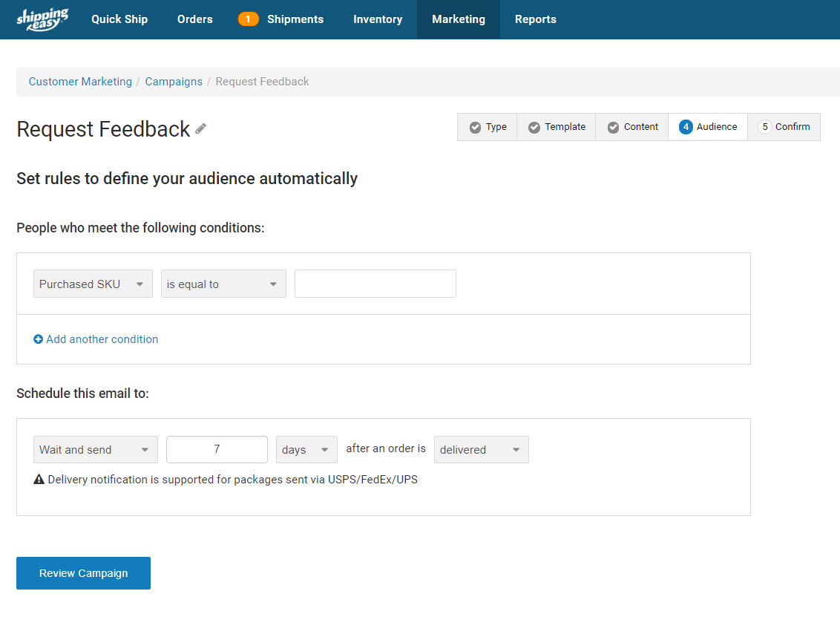This screenshot has height=617, width=840.
Task: Click the Review Campaign button
Action: (x=83, y=572)
